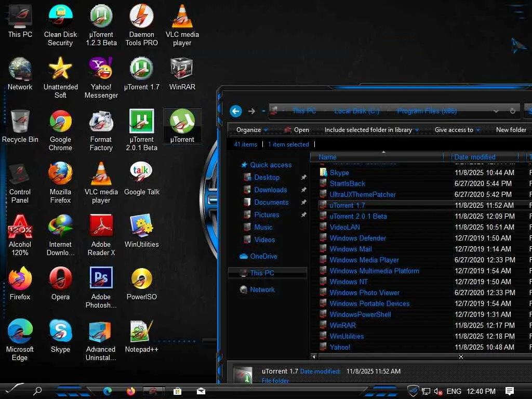Select Notepad++ desktop icon
The image size is (532, 399).
[x=141, y=336]
